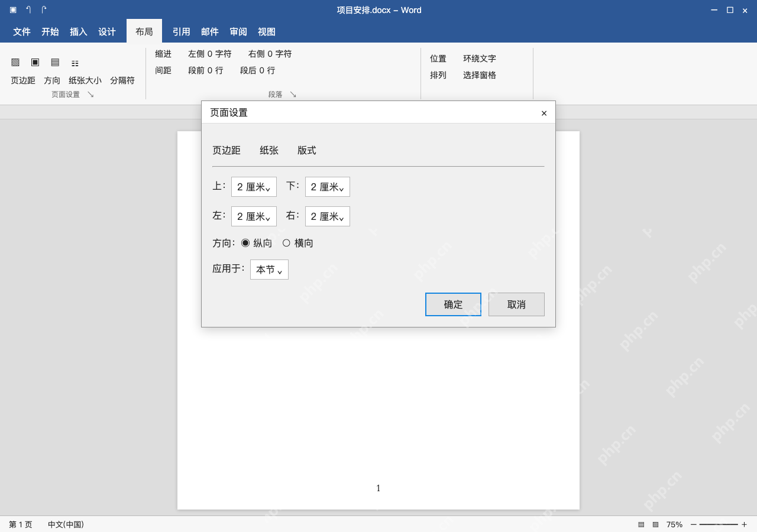Viewport: 757px width, 532px height.
Task: Click the paper size icon in the ribbon
Action: coord(55,62)
